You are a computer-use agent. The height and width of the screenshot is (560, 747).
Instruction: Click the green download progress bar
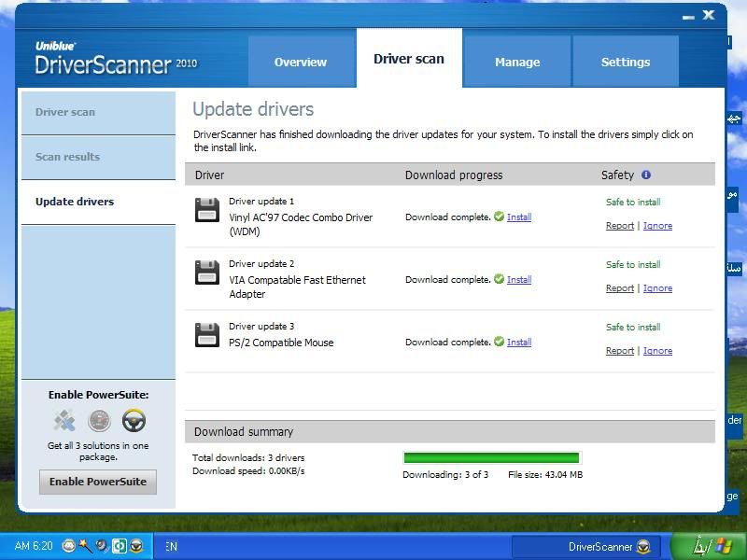(491, 457)
